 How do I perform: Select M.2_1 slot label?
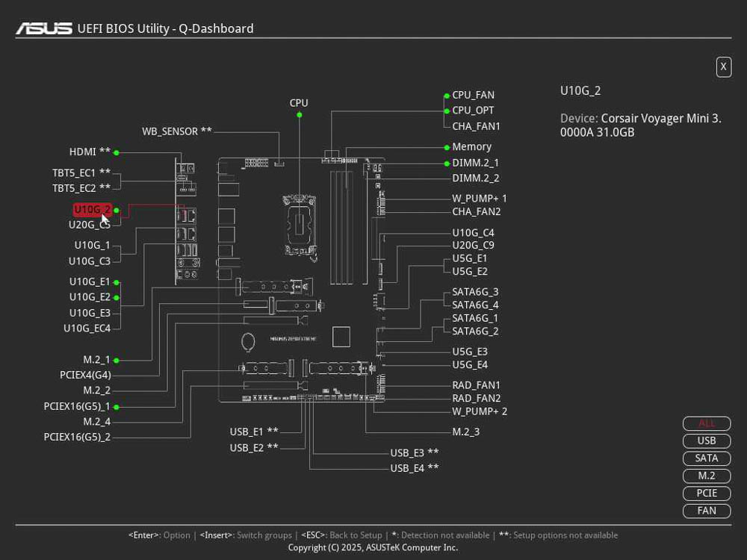[x=96, y=360]
